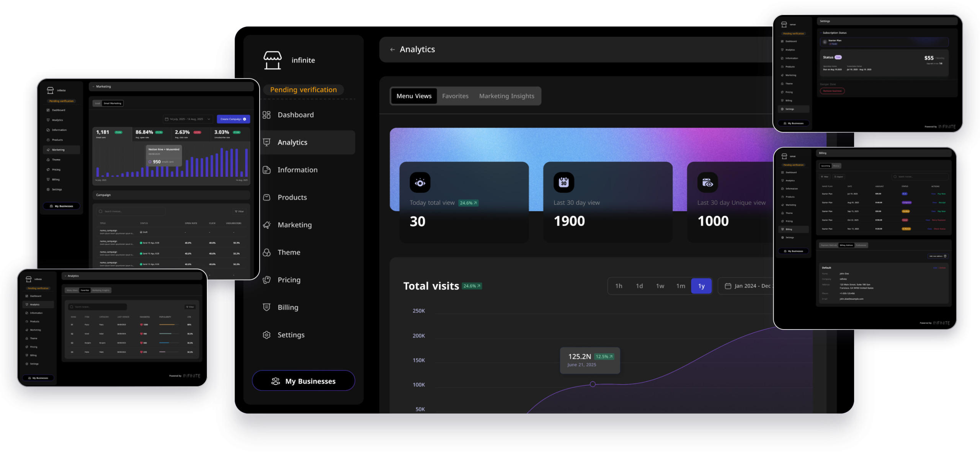Click the Dashboard grid icon in main sidebar
The image size is (980, 455).
tap(266, 115)
